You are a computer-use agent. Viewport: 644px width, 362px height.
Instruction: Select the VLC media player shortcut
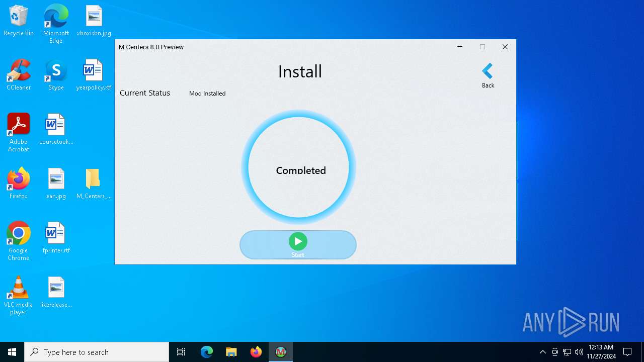coord(19,295)
